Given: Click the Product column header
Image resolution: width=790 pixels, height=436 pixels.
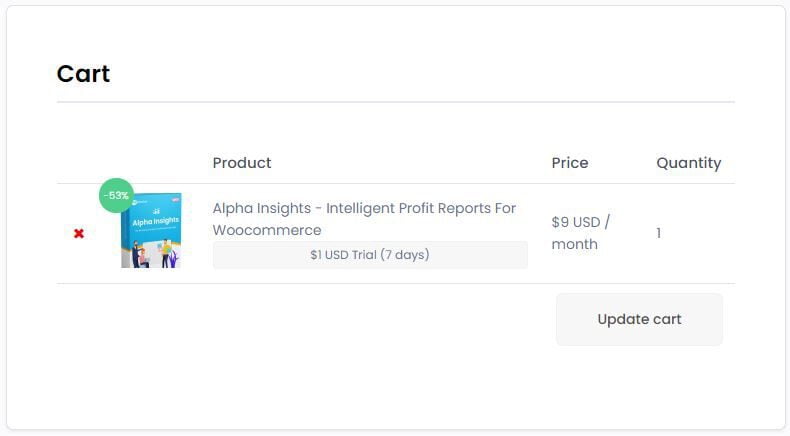Looking at the screenshot, I should [x=242, y=163].
